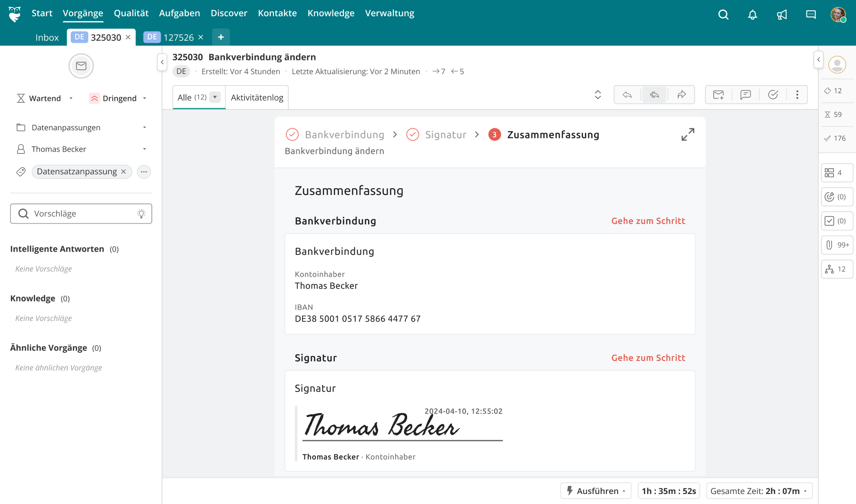856x504 pixels.
Task: Switch to the Inbox tab
Action: click(x=47, y=38)
